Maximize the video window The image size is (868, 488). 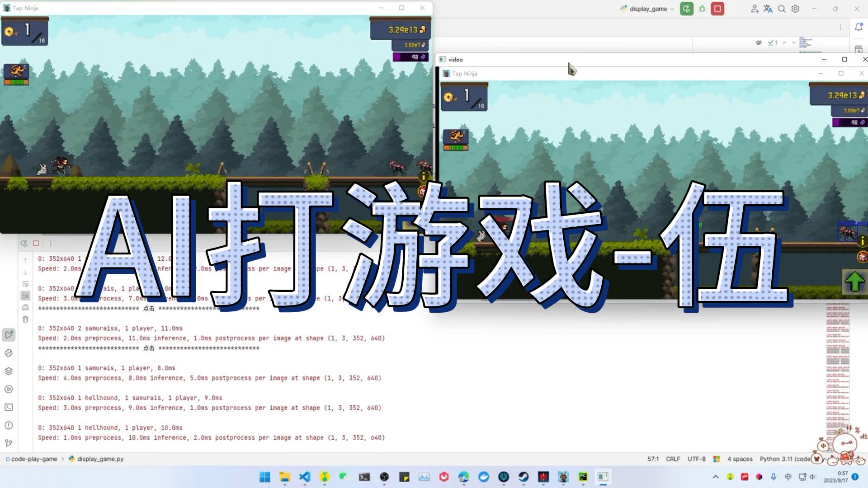click(x=844, y=59)
